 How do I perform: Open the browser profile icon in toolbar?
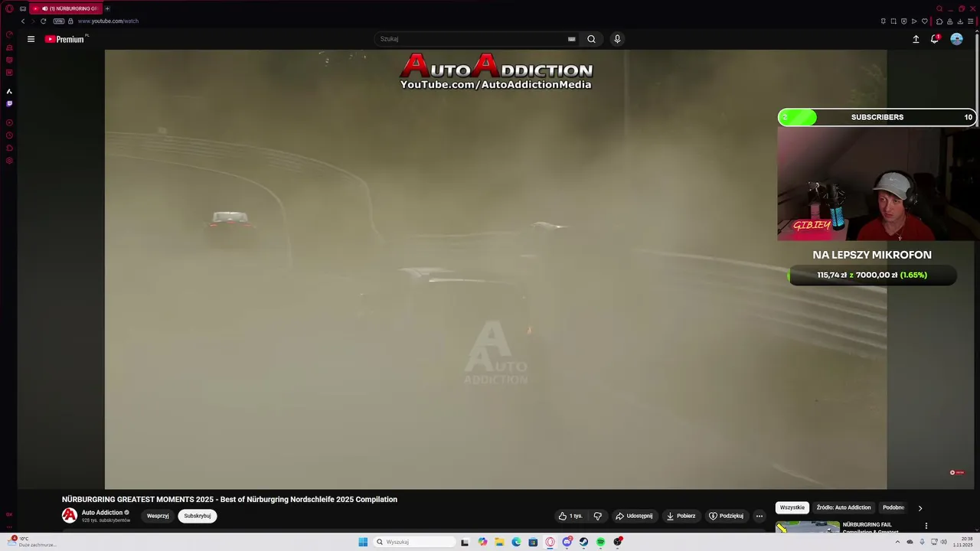949,21
